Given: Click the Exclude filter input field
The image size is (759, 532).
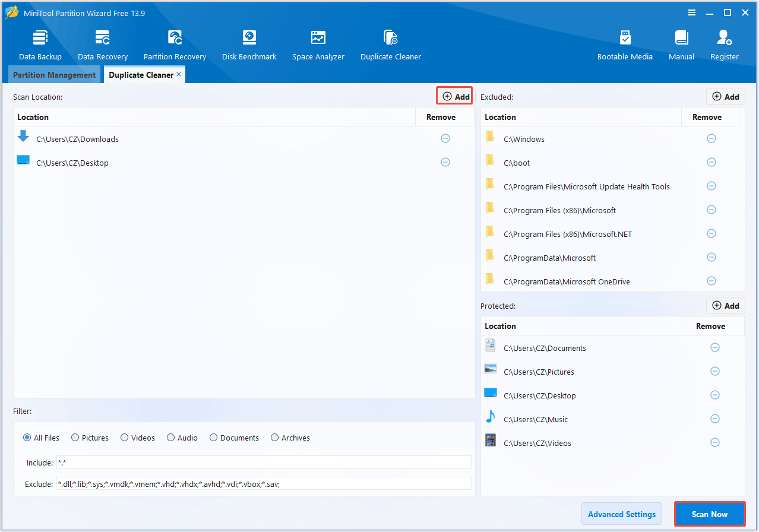Looking at the screenshot, I should click(264, 483).
